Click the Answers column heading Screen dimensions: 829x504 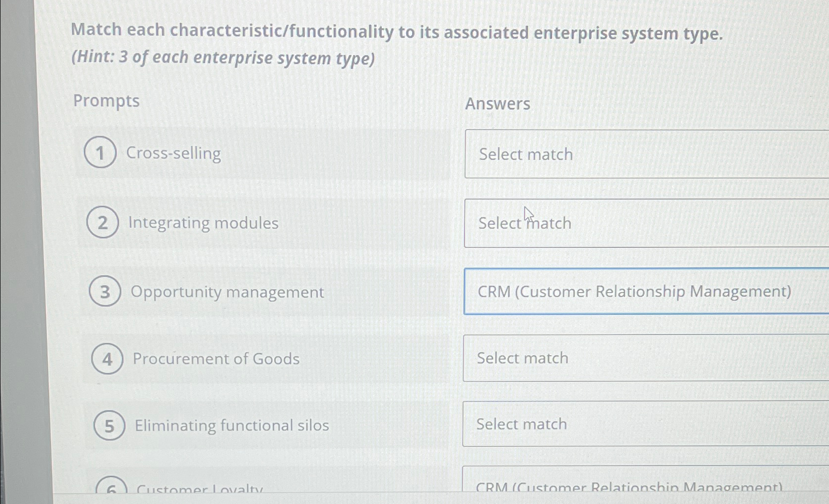(498, 104)
